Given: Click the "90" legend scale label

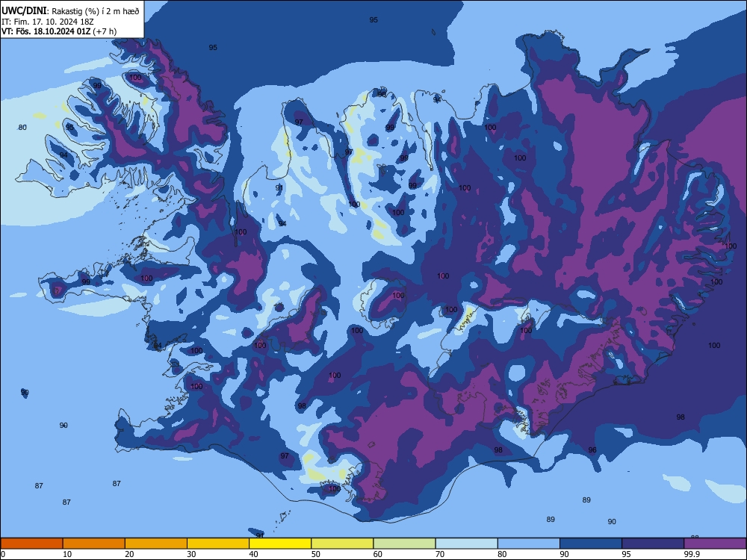Looking at the screenshot, I should tap(564, 554).
